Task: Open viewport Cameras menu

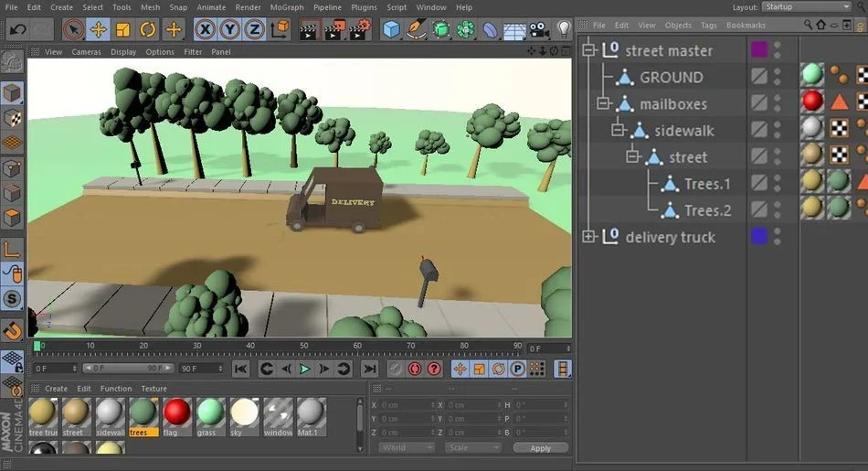Action: [87, 51]
